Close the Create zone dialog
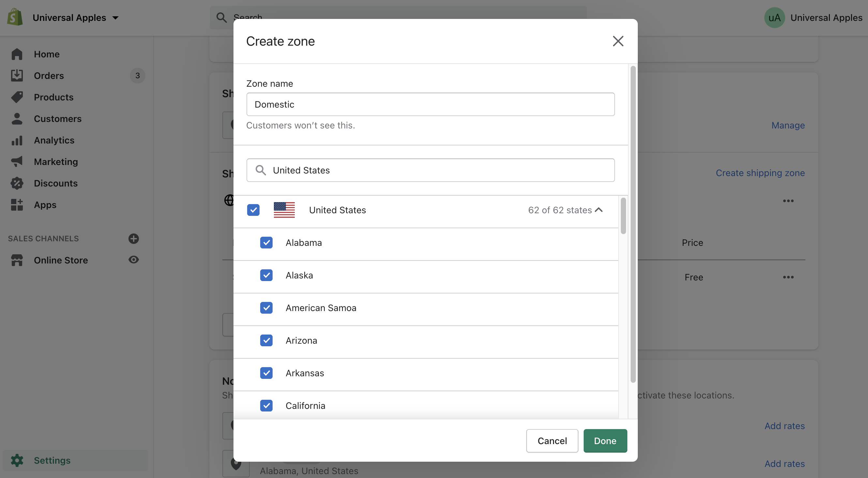Screen dimensions: 868x478 pyautogui.click(x=618, y=41)
